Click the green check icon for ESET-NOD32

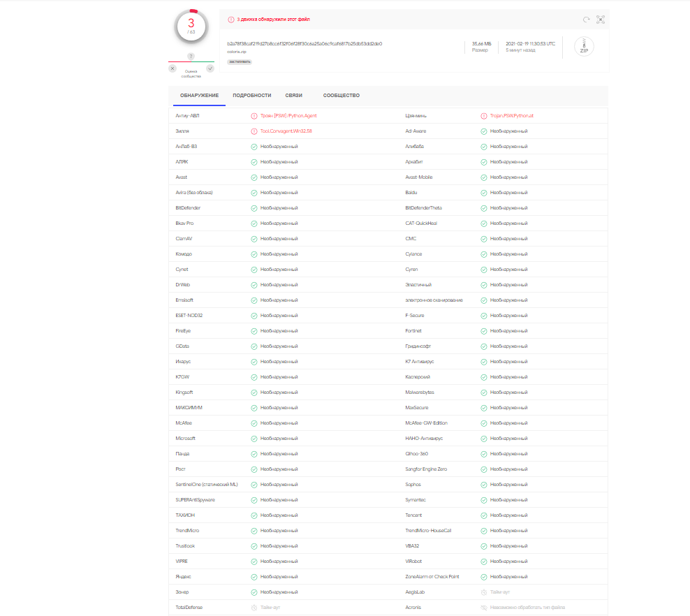(x=254, y=316)
